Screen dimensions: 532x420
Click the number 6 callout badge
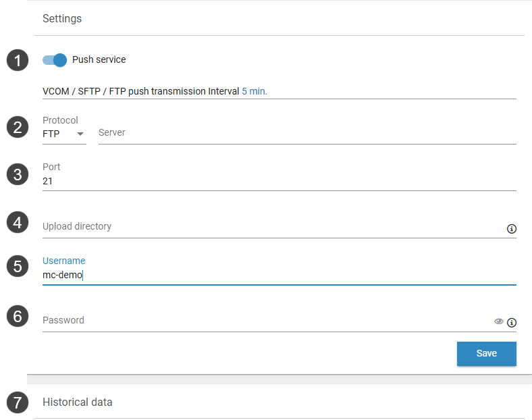18,315
